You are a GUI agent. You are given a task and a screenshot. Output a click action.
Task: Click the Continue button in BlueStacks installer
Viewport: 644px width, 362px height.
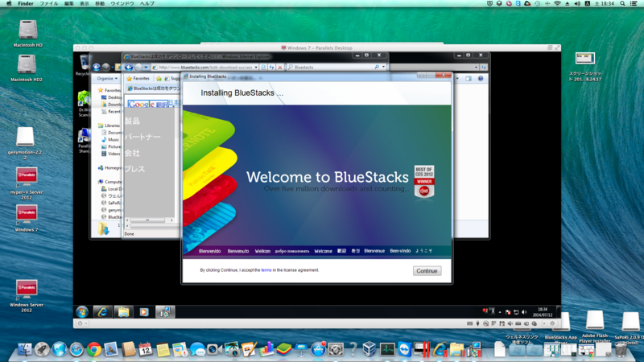(x=427, y=271)
